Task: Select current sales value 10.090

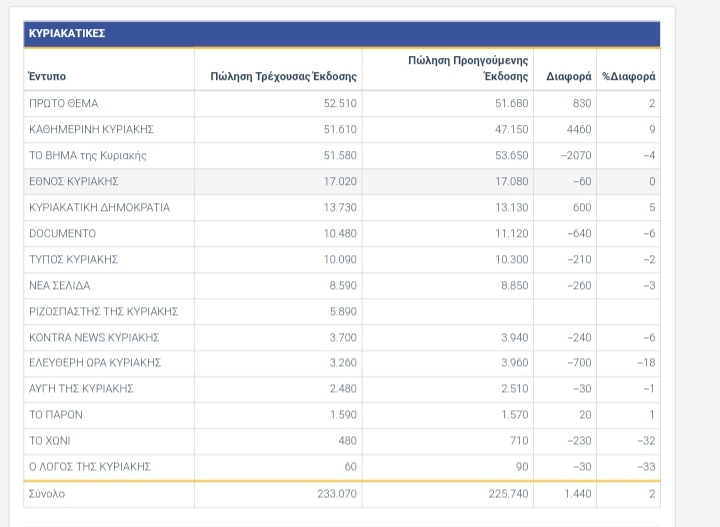Action: (x=340, y=259)
